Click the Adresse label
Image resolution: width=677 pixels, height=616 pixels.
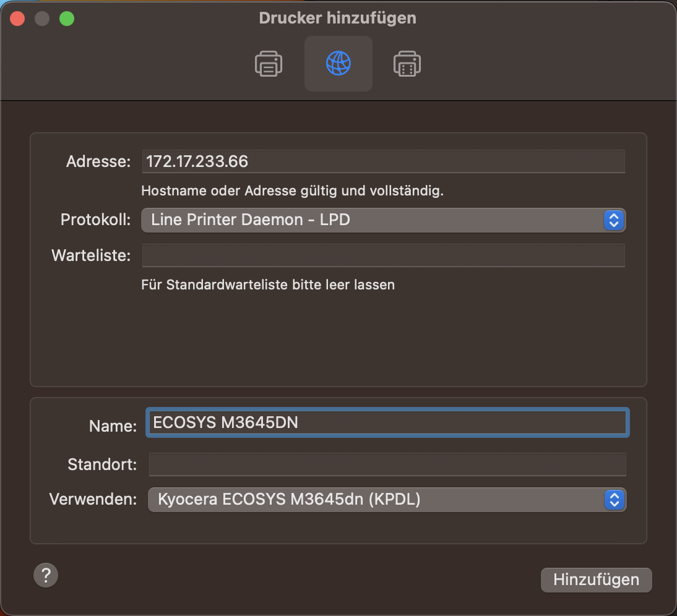point(98,162)
